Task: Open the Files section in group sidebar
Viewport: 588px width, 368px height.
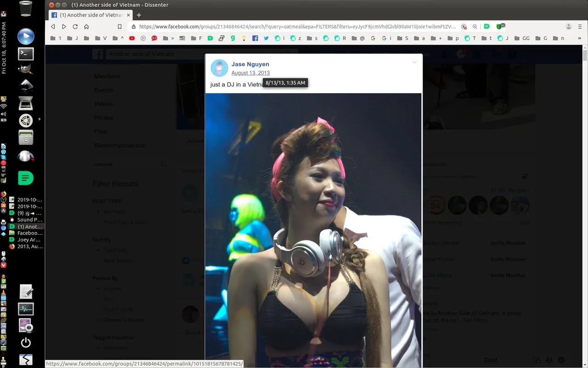Action: pos(100,132)
